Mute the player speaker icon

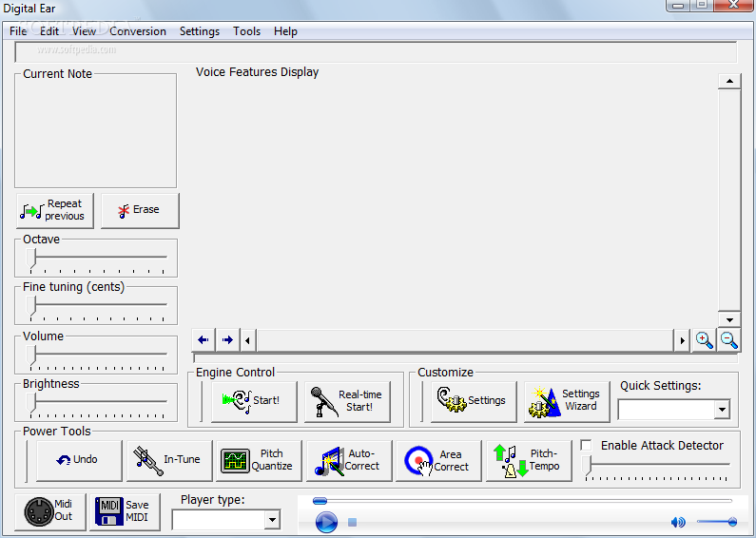pyautogui.click(x=678, y=522)
